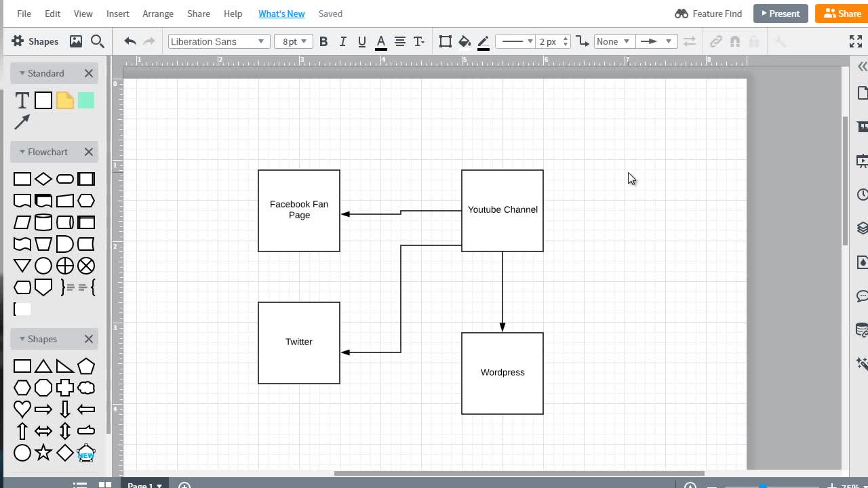Open the line style dropdown
Viewport: 868px width, 488px height.
(x=515, y=41)
